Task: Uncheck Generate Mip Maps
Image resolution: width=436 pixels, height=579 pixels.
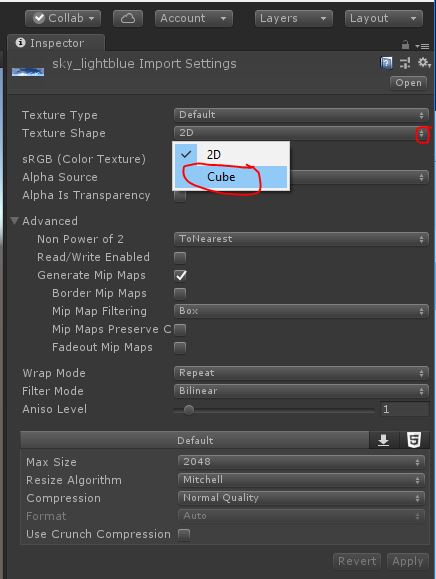Action: click(181, 275)
